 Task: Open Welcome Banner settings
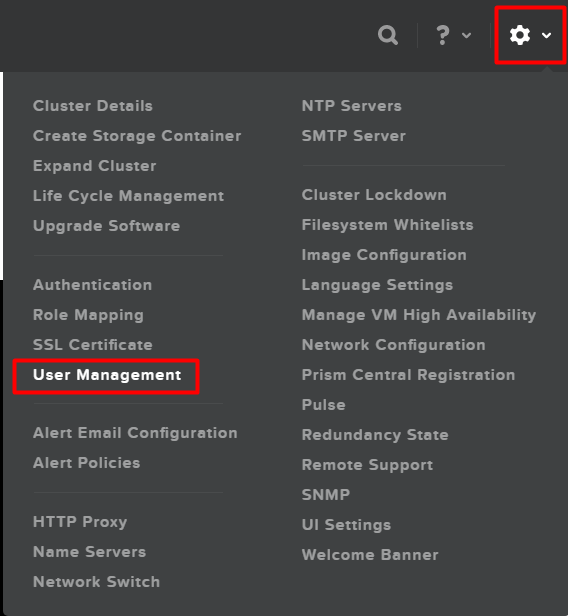coord(370,555)
